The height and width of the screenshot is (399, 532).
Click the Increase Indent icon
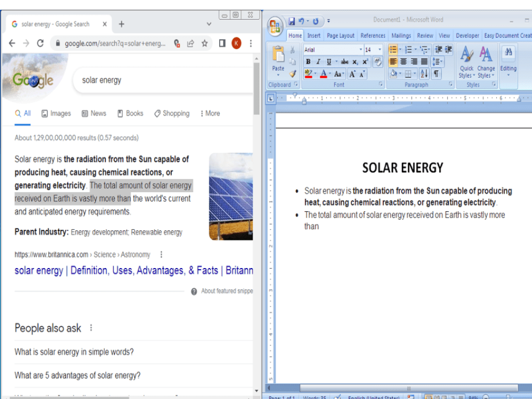(448, 50)
